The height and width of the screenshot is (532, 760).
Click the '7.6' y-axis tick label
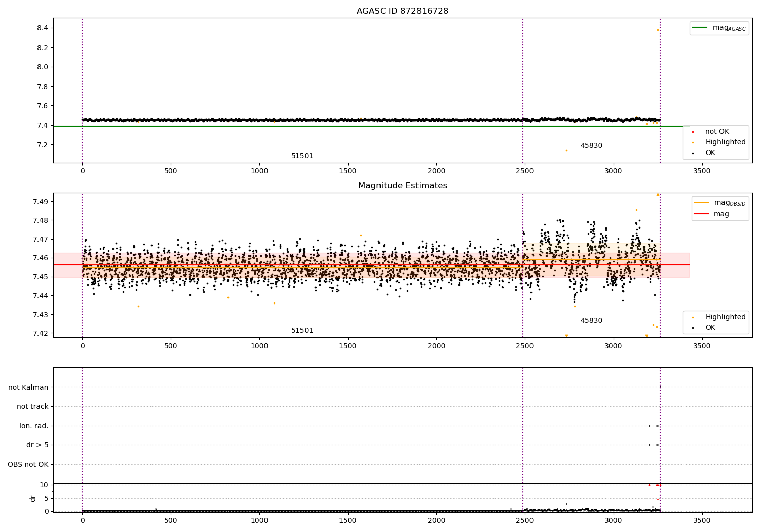click(x=43, y=106)
